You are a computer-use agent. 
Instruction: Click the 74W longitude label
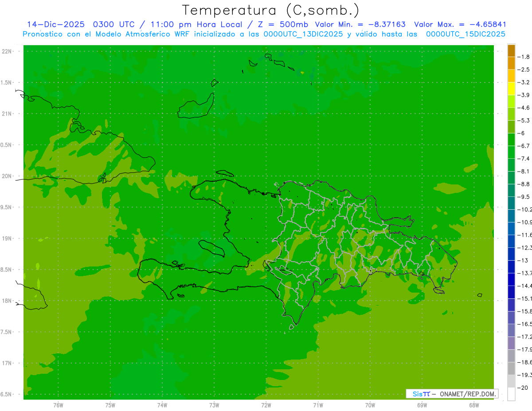click(x=162, y=405)
